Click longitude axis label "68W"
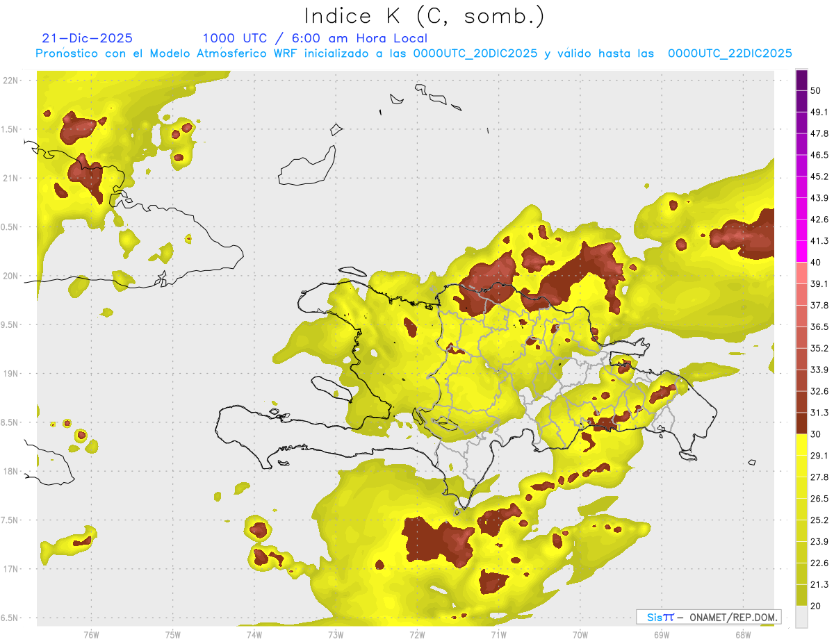The width and height of the screenshot is (834, 644). pos(743,635)
